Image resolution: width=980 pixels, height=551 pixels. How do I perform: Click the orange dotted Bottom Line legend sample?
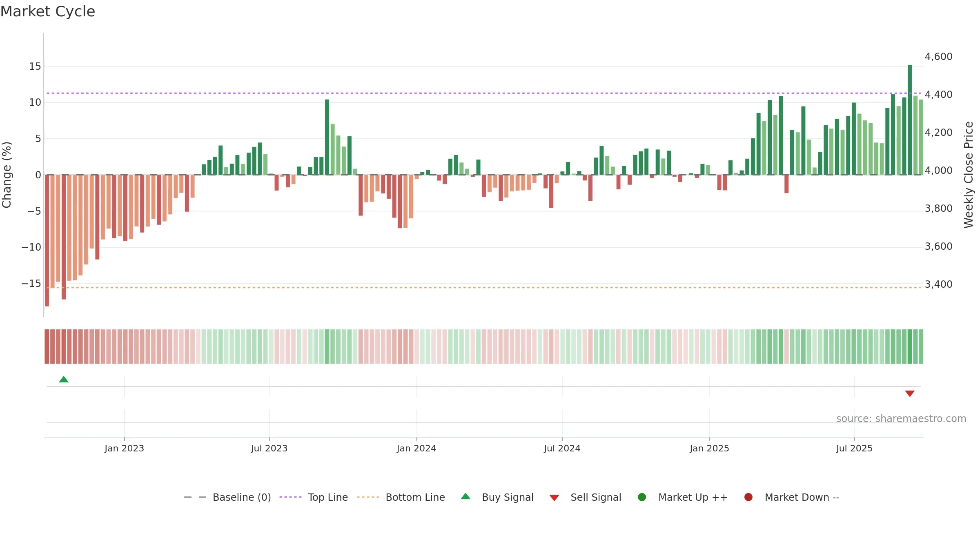368,497
